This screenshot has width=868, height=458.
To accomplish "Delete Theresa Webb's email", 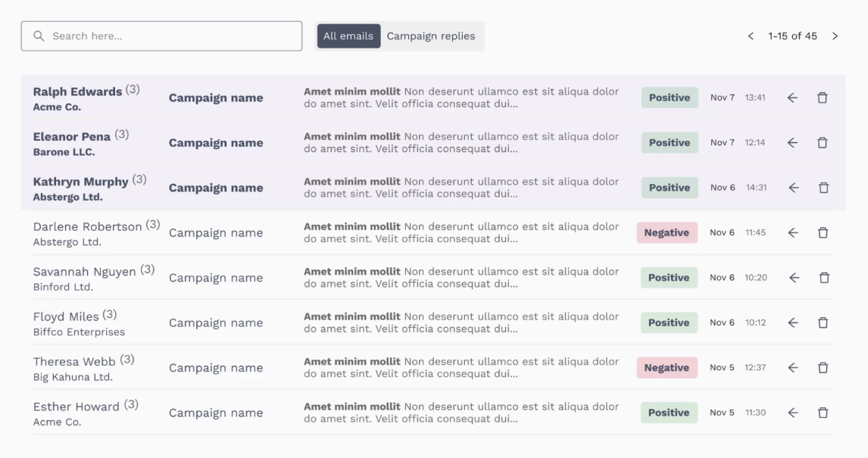I will (x=823, y=368).
